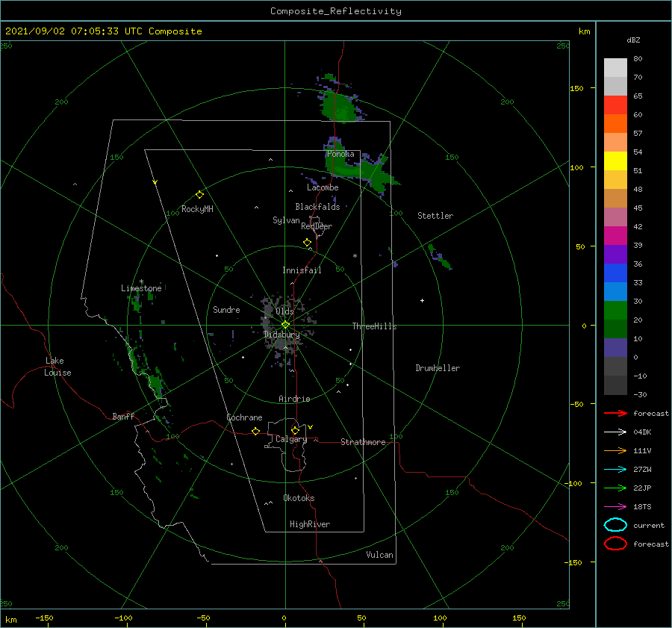The width and height of the screenshot is (672, 628).
Task: Click the HighRiver label
Action: point(309,524)
